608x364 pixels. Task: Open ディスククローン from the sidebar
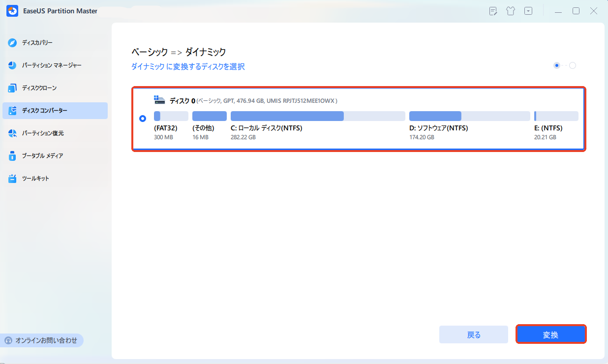click(39, 88)
